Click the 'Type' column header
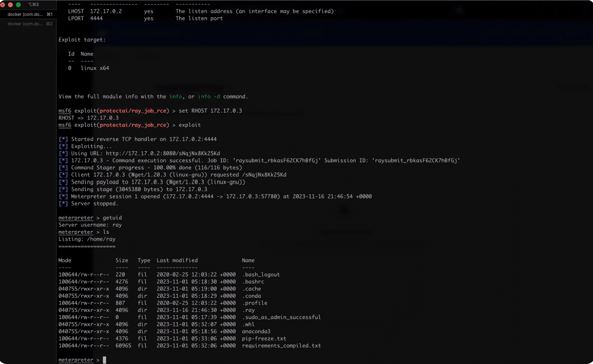 [x=144, y=260]
